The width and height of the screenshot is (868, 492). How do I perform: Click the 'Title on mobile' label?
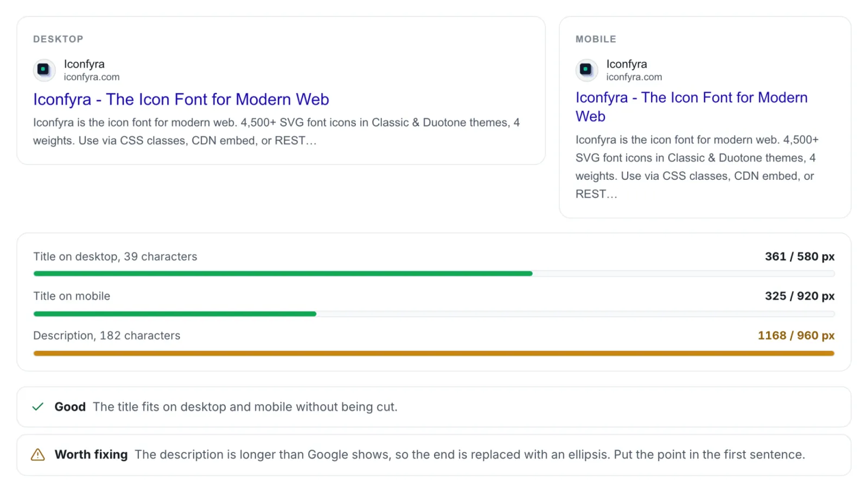point(72,296)
